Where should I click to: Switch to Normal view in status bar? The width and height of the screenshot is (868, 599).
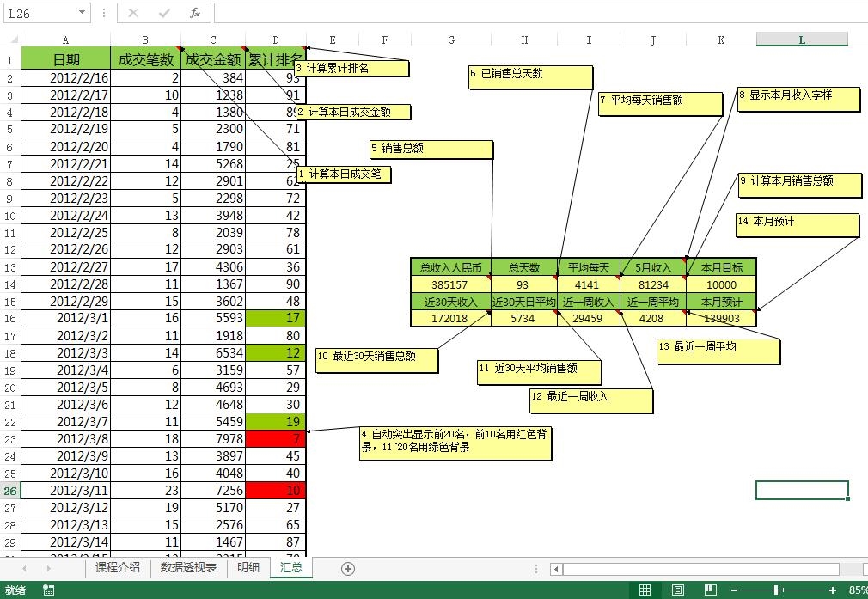(x=645, y=590)
